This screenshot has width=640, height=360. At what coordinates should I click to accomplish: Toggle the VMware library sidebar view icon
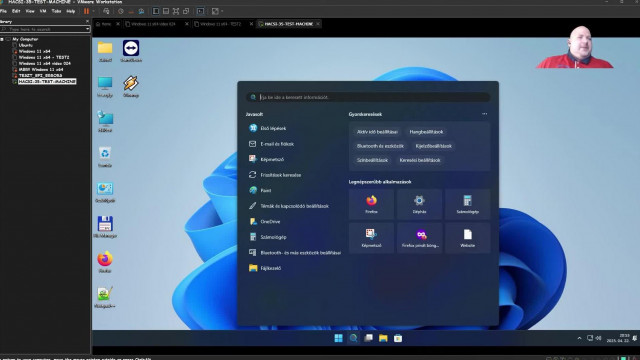[156, 11]
